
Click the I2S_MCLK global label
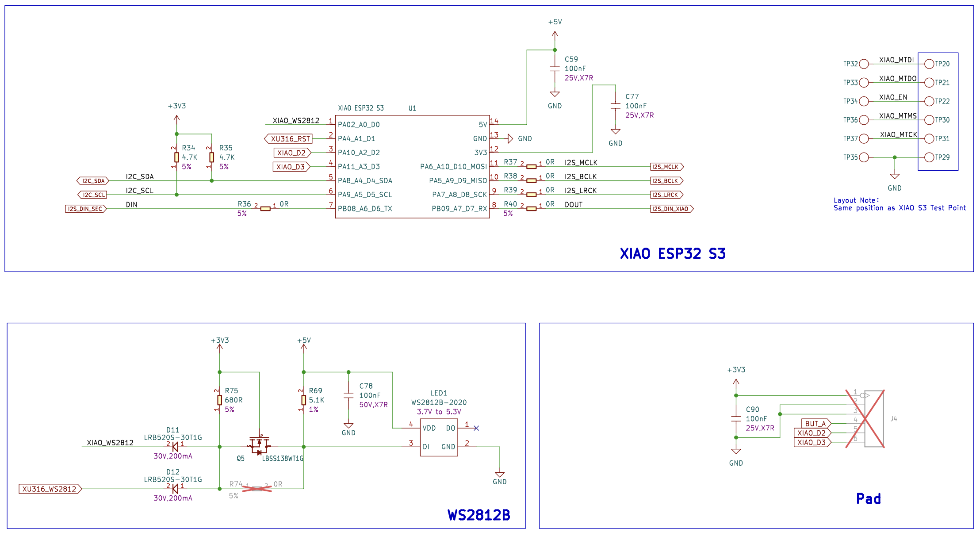(666, 167)
